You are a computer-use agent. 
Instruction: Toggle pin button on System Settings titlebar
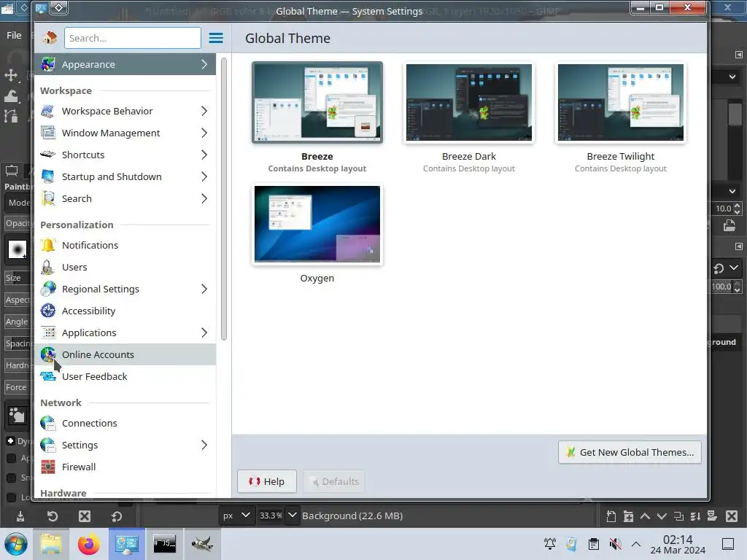click(x=58, y=7)
